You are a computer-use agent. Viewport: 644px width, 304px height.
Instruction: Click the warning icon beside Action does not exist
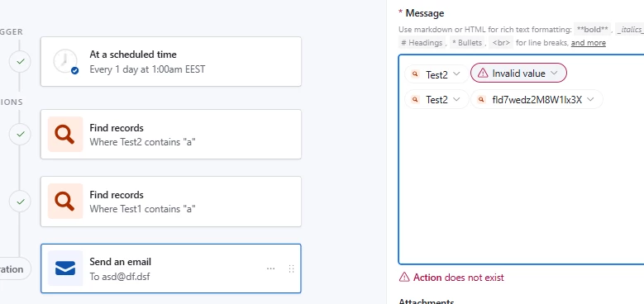(x=404, y=278)
